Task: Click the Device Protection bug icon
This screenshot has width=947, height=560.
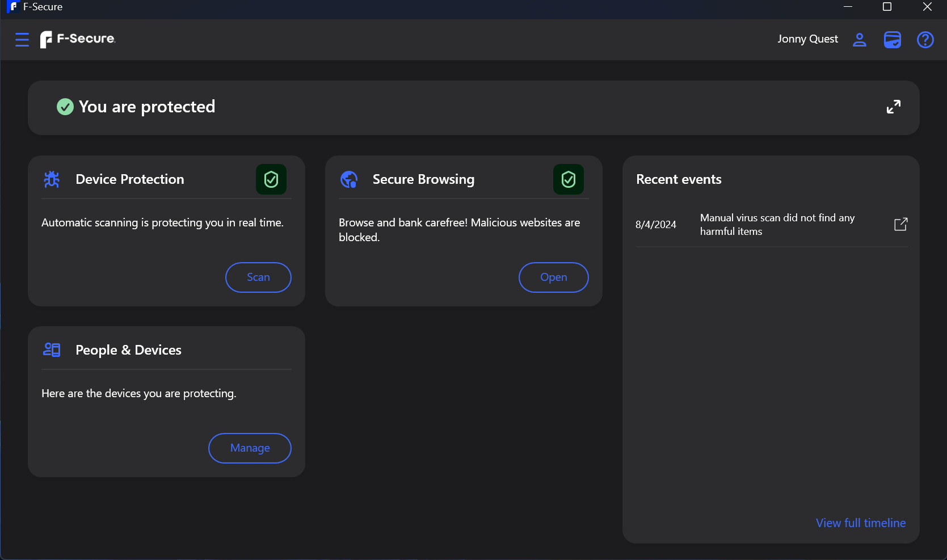Action: (x=52, y=179)
